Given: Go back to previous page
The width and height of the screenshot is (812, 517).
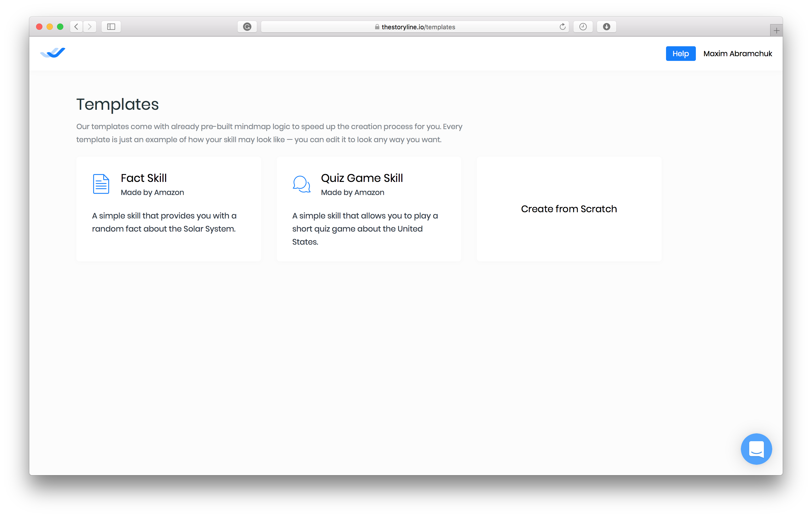Looking at the screenshot, I should (x=77, y=27).
